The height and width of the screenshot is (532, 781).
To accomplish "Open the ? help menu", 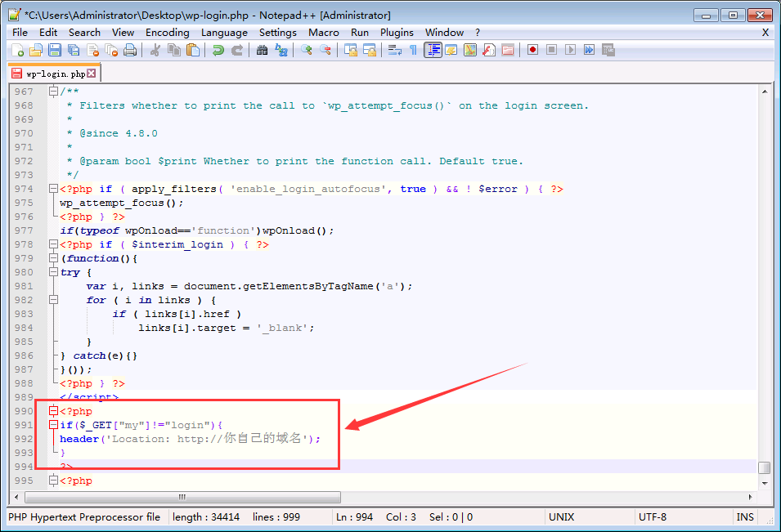I will [x=478, y=33].
